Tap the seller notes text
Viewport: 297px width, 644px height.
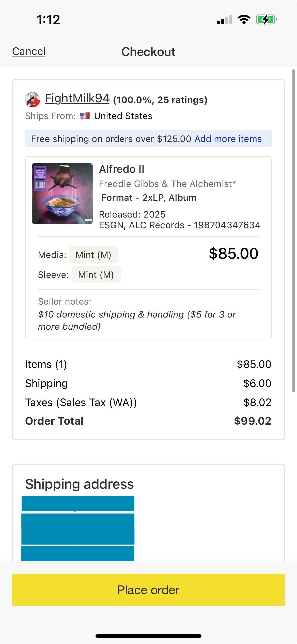coord(137,321)
